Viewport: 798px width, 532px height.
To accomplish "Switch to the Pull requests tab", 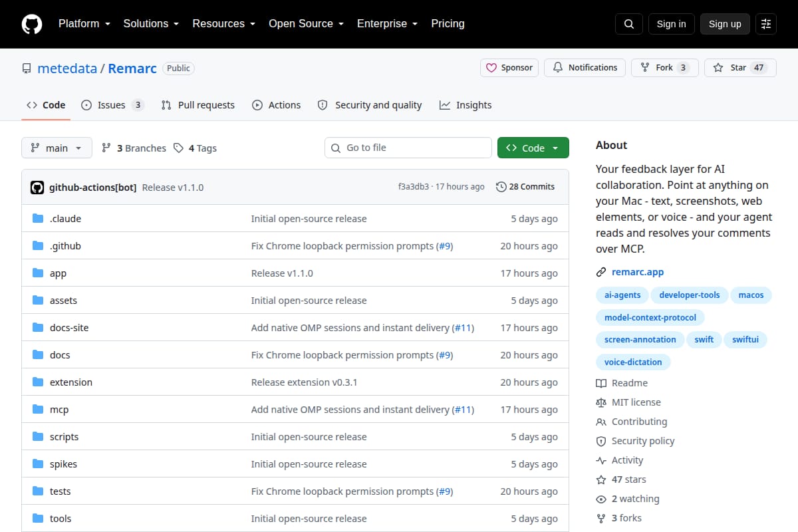I will [198, 105].
